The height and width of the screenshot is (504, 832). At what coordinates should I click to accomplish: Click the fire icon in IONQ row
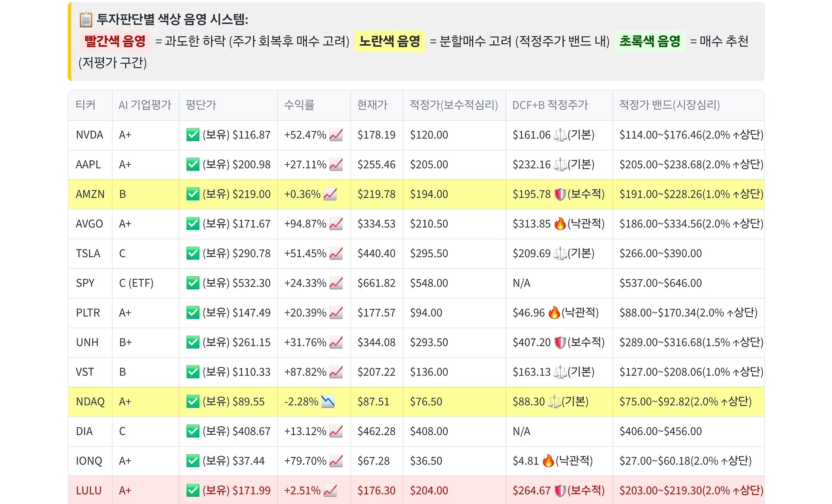[548, 461]
